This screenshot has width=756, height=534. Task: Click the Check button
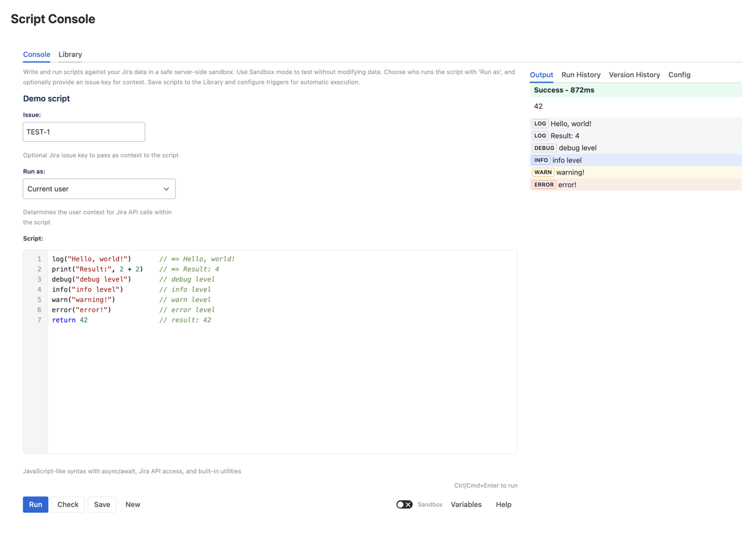[x=68, y=504]
